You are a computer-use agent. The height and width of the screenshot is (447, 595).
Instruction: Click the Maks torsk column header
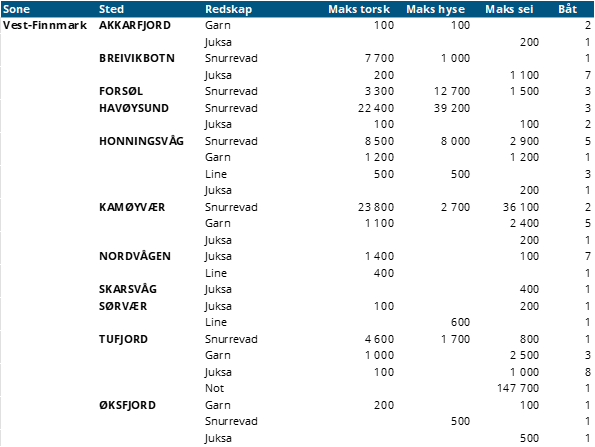[x=359, y=9]
